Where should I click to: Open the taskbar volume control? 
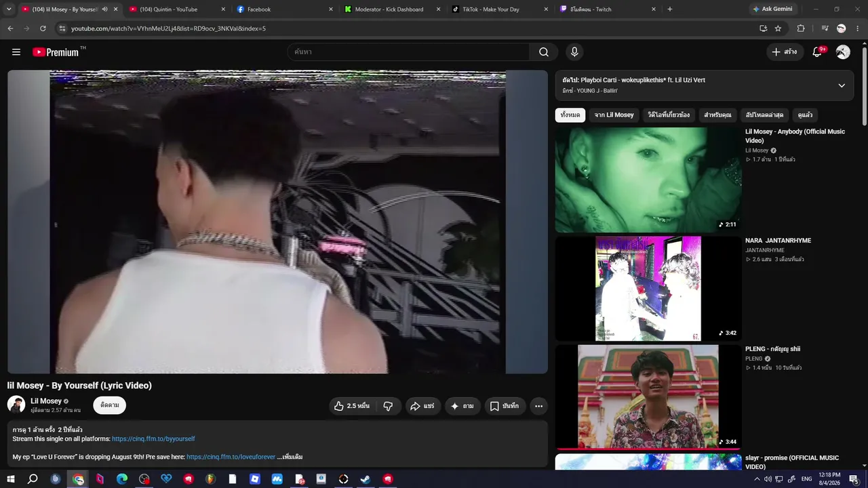(768, 479)
